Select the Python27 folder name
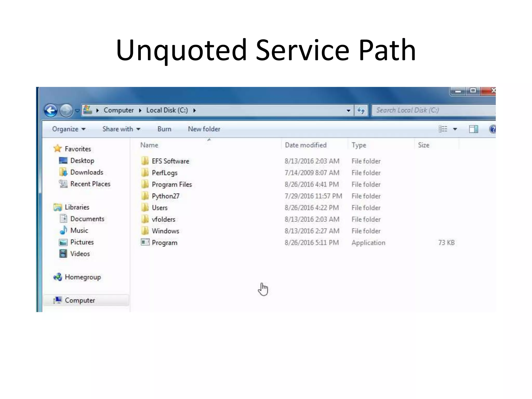Screen dimensions: 532x399 pos(165,196)
